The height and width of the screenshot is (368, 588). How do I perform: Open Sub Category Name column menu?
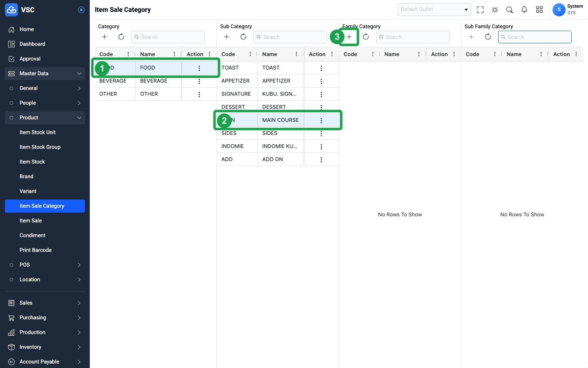pyautogui.click(x=296, y=54)
